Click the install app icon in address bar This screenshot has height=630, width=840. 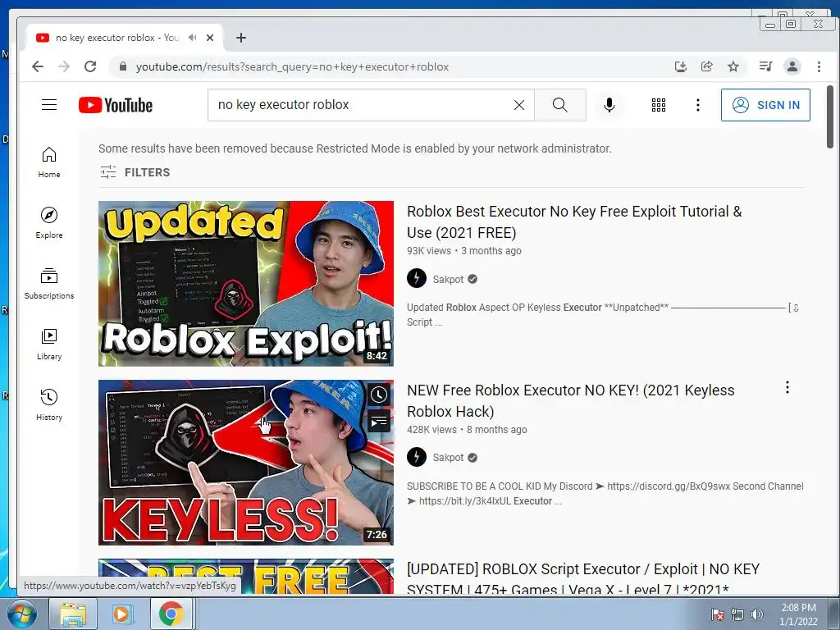click(x=680, y=66)
